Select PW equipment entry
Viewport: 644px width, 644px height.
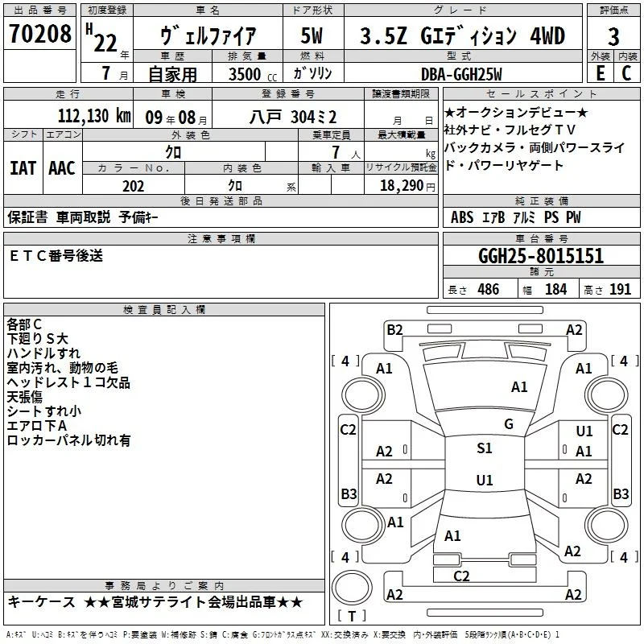[573, 217]
